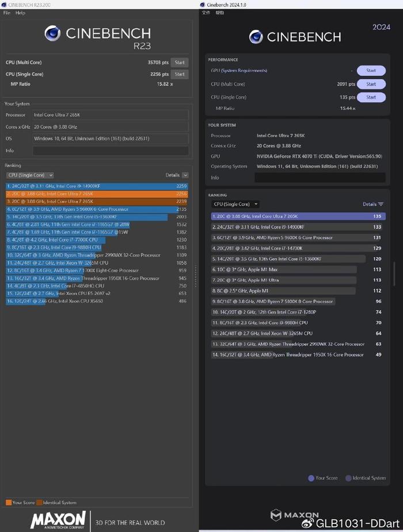Select R23 ranking row Core i9-9880H

(97, 247)
